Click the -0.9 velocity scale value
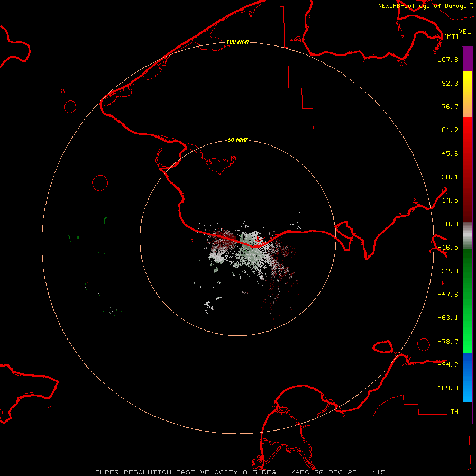 (x=450, y=224)
